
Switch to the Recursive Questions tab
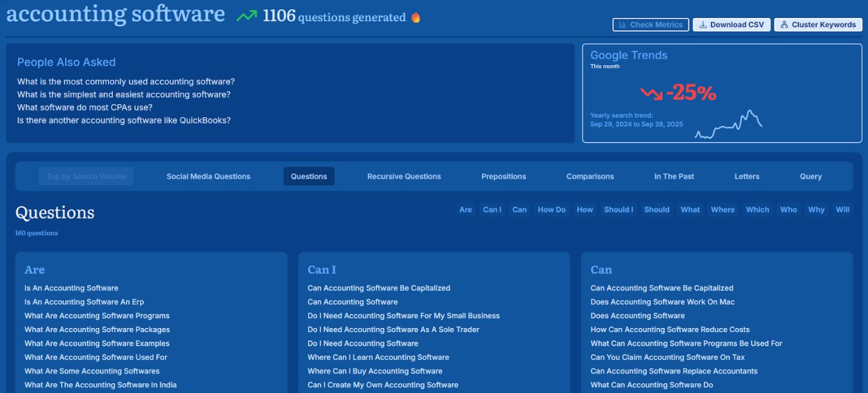pyautogui.click(x=404, y=177)
